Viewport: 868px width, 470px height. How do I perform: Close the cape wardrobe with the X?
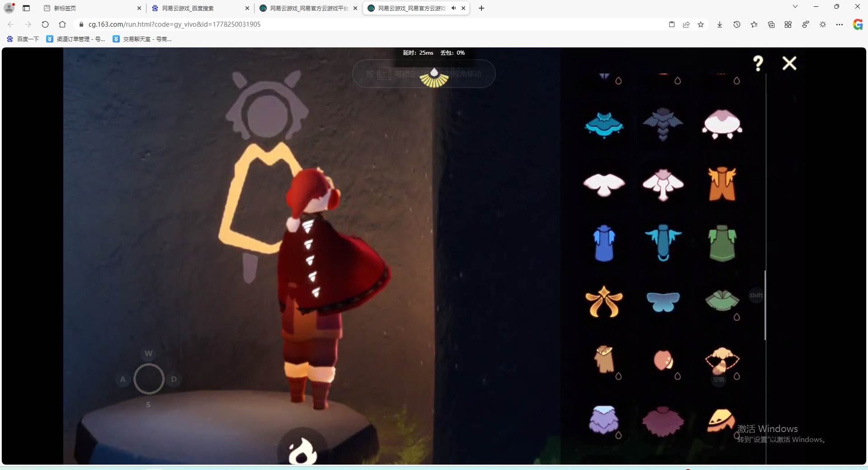pyautogui.click(x=789, y=63)
